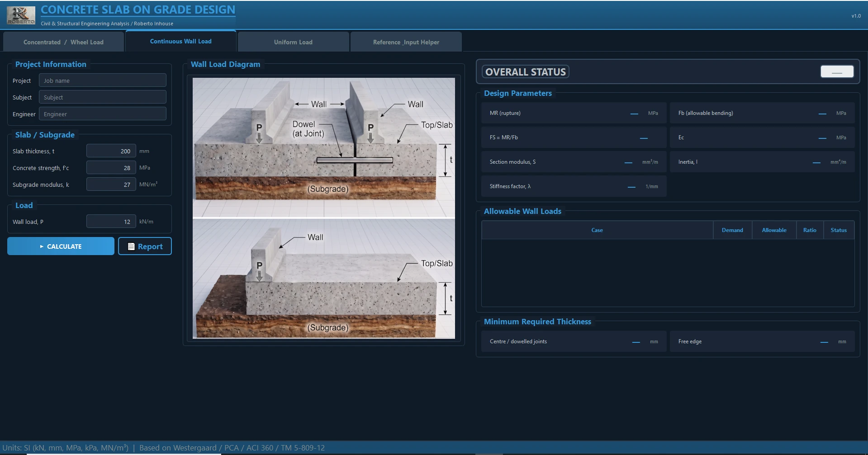
Task: Click the Ratio column header
Action: click(810, 230)
